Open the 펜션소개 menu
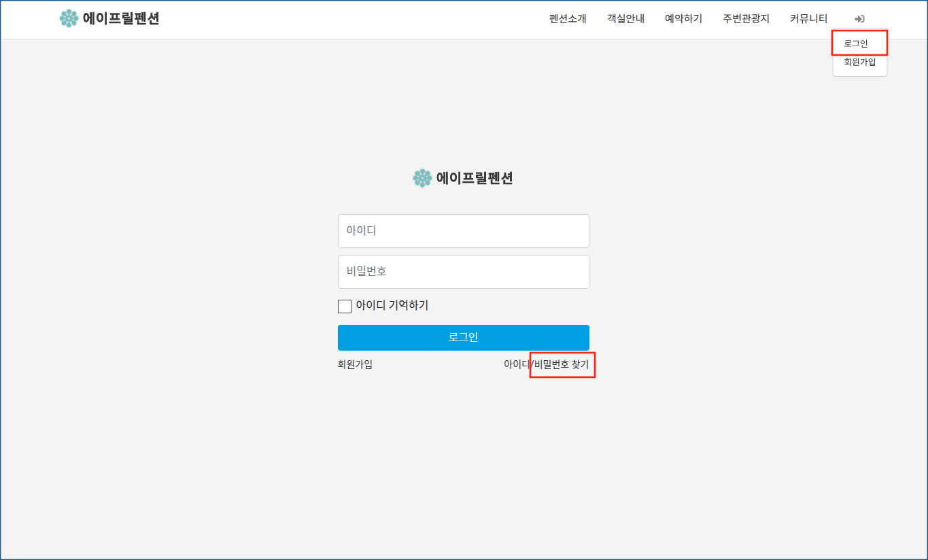Image resolution: width=928 pixels, height=560 pixels. point(568,19)
